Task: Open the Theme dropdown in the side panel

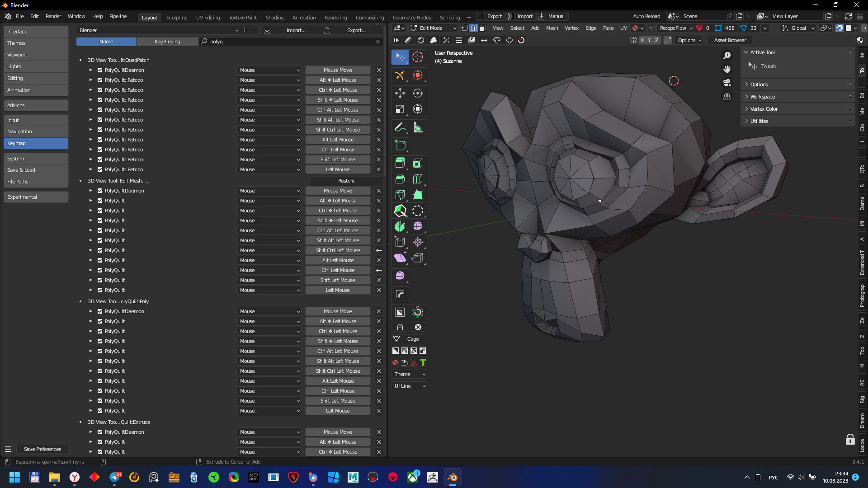Action: tap(409, 374)
